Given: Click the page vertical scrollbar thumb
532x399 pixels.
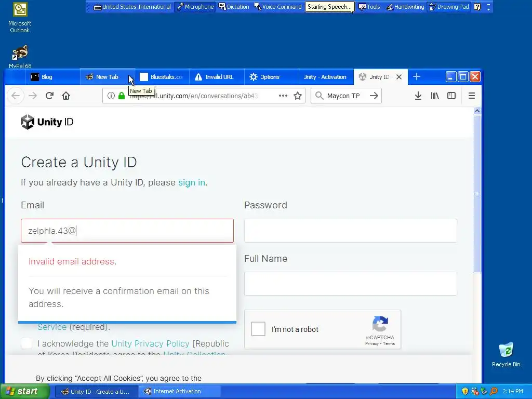Looking at the screenshot, I should [477, 194].
